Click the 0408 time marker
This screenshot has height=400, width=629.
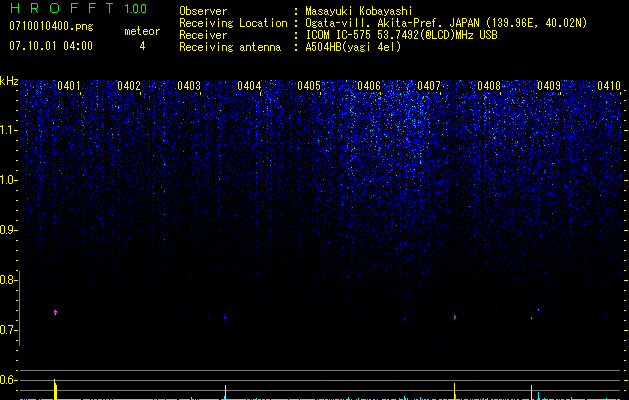tap(489, 86)
